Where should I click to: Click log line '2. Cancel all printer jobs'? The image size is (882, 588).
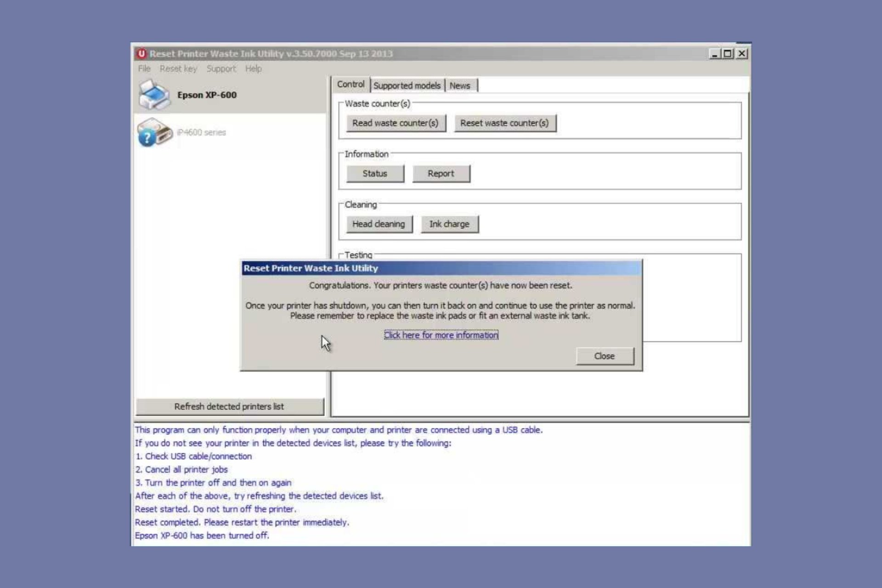tap(181, 469)
